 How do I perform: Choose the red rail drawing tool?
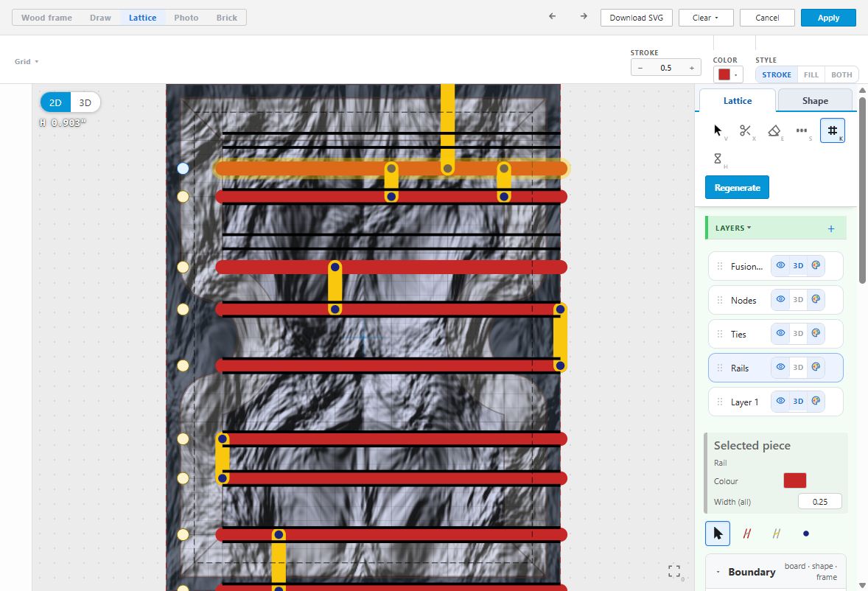click(746, 534)
